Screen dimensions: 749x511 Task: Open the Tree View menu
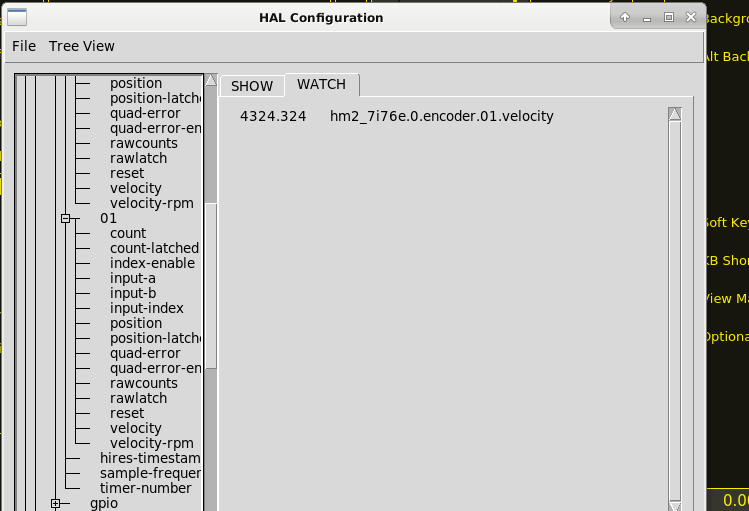point(82,46)
